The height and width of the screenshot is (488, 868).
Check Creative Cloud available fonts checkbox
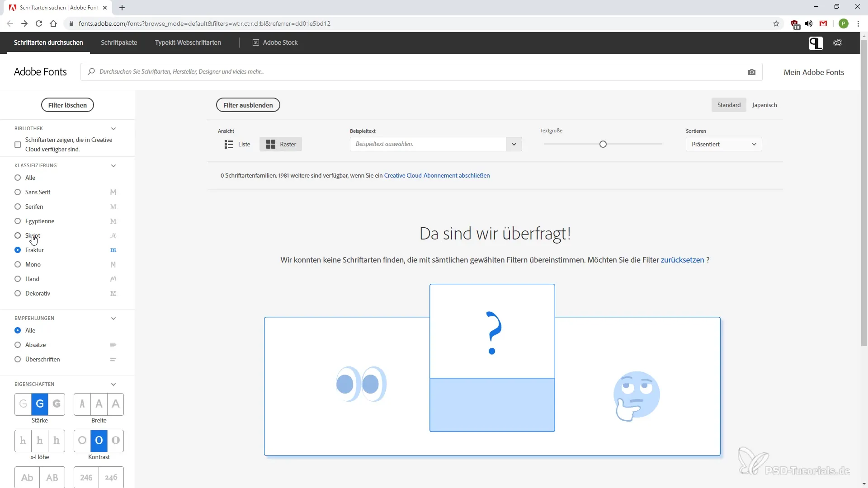click(18, 145)
